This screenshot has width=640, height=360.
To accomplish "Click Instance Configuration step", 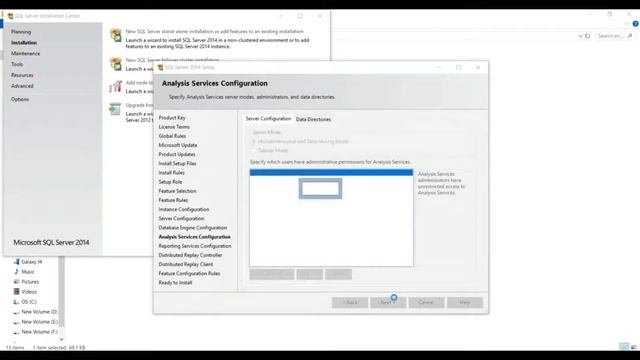I will [184, 209].
